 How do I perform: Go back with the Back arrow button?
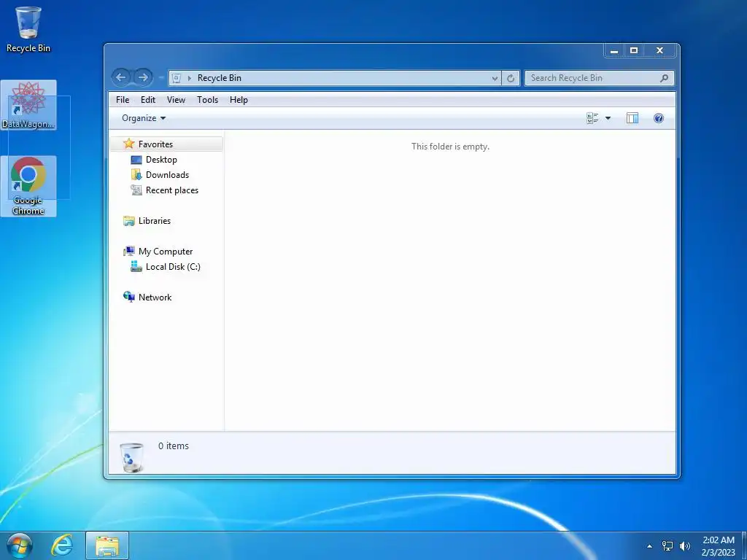click(x=121, y=77)
